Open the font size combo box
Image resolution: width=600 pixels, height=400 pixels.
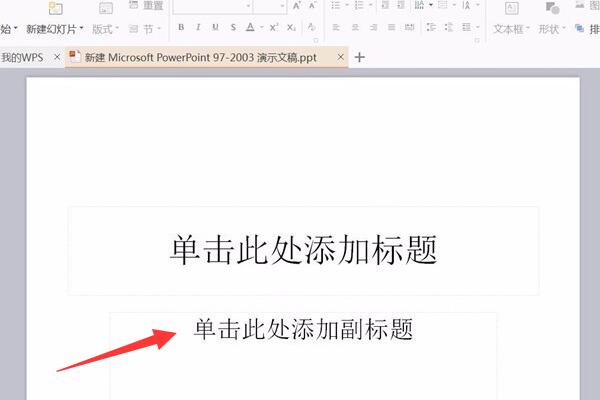pos(270,6)
